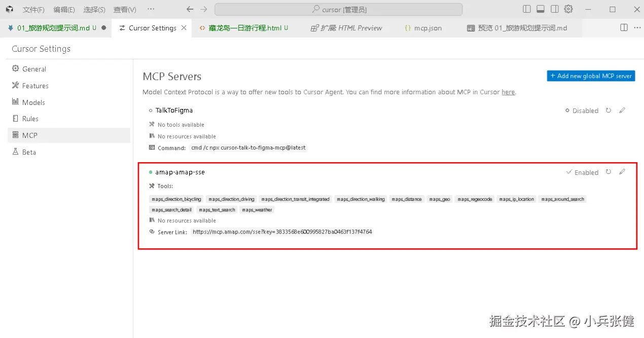Open Features settings section
This screenshot has height=338, width=644.
69,86
